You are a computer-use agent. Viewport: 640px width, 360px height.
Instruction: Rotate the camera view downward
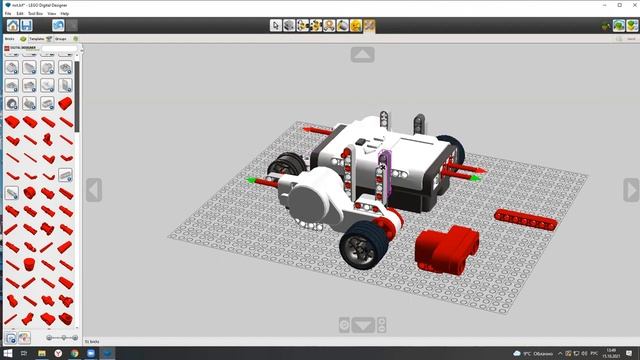click(x=363, y=325)
